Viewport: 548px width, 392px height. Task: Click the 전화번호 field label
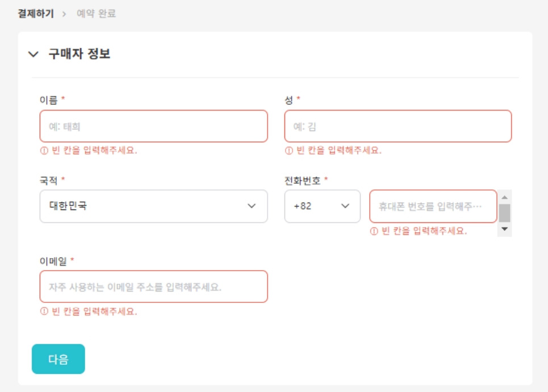302,181
